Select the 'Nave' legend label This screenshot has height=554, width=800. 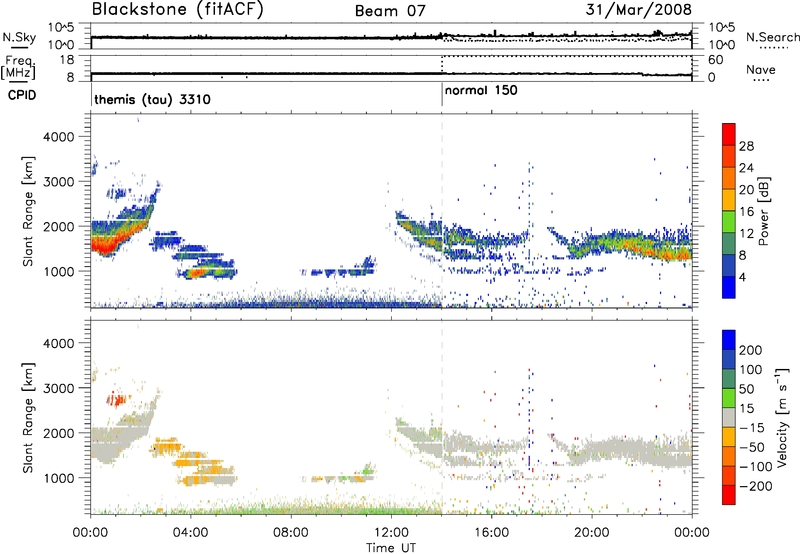pyautogui.click(x=761, y=69)
